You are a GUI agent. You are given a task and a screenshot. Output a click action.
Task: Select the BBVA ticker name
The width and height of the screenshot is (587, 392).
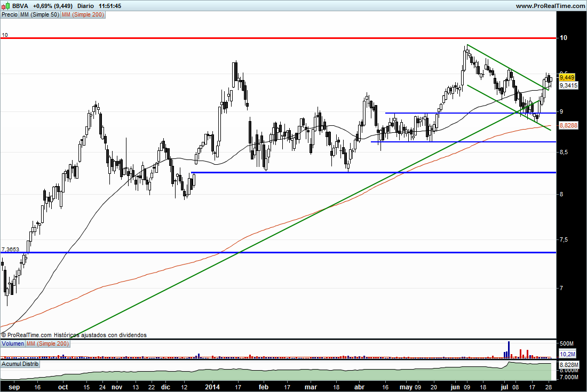point(20,6)
